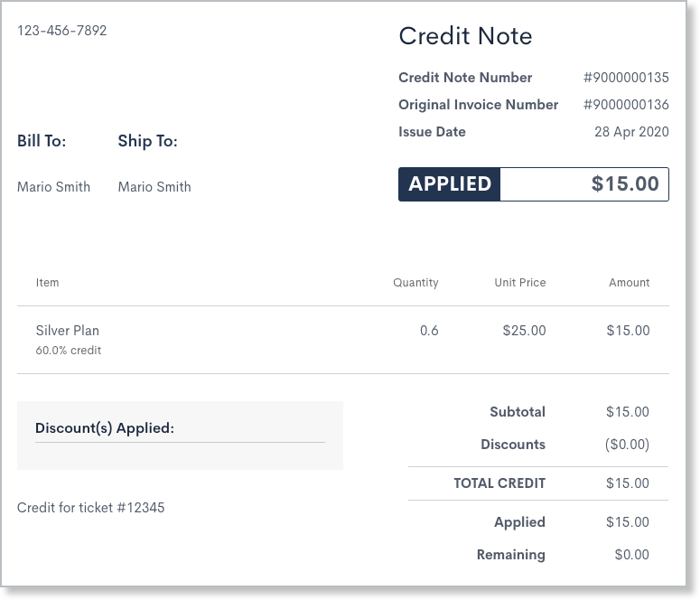
Task: Click the $15.00 amount beside APPLIED
Action: point(625,184)
